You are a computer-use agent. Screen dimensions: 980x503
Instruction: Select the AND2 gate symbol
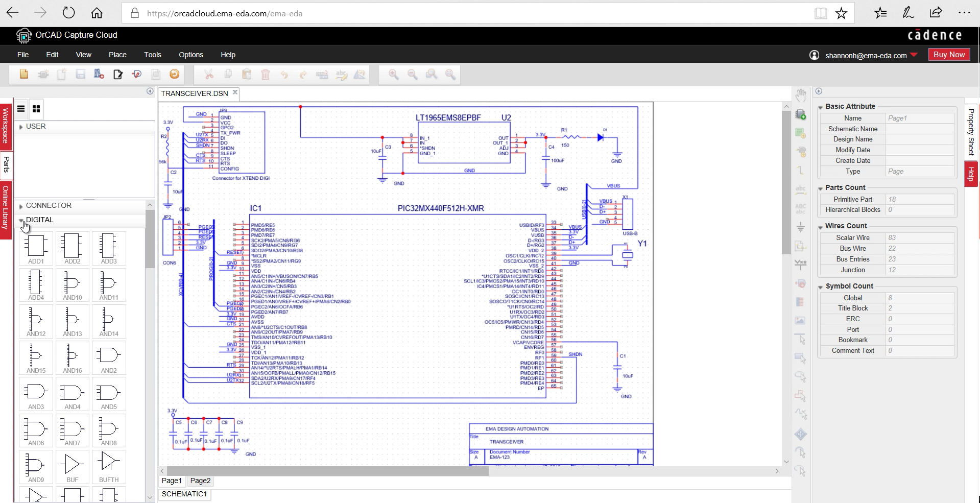[x=109, y=357]
